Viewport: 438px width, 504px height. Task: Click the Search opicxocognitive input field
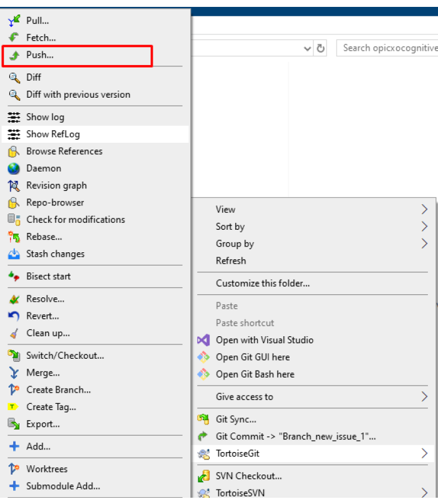pos(387,48)
